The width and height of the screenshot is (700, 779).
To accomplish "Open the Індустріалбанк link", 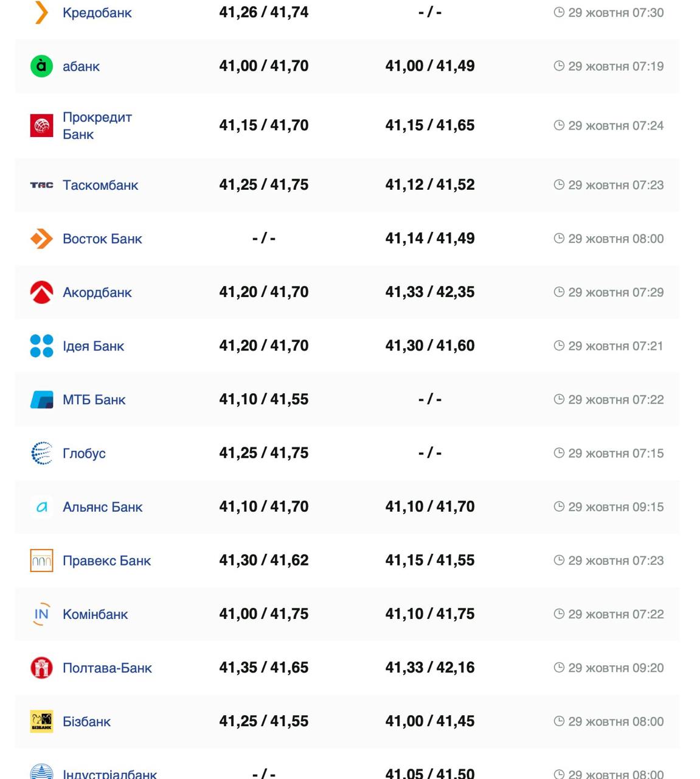I will point(109,774).
